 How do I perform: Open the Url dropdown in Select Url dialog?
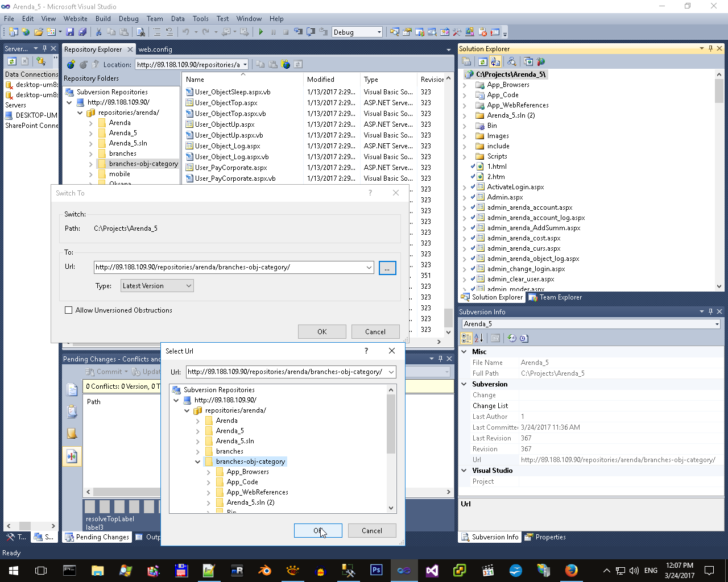coord(391,372)
